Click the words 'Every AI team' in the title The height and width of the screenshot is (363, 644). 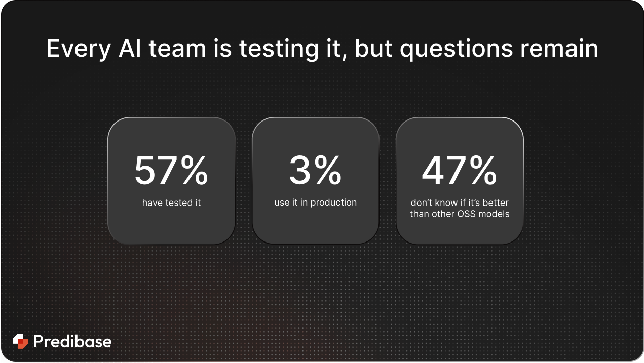click(126, 49)
